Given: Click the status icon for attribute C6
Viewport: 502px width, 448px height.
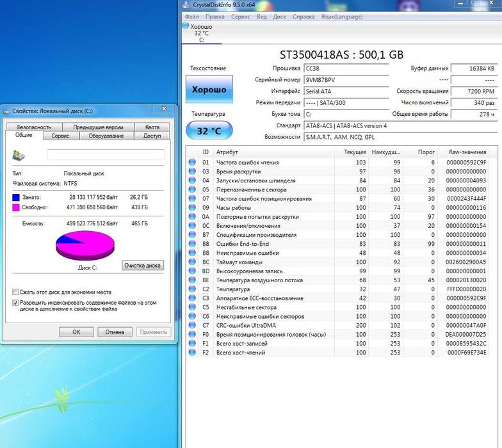Looking at the screenshot, I should (x=192, y=316).
